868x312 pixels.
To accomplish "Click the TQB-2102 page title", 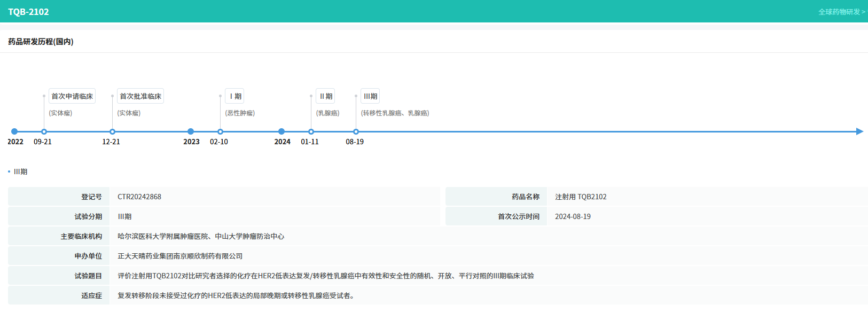I will (x=28, y=12).
